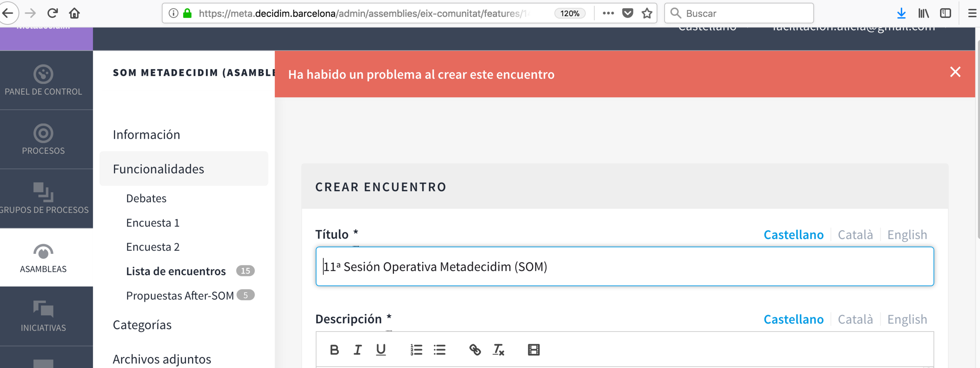Screen dimensions: 980x368
Task: Click the Título text input field
Action: (x=624, y=266)
